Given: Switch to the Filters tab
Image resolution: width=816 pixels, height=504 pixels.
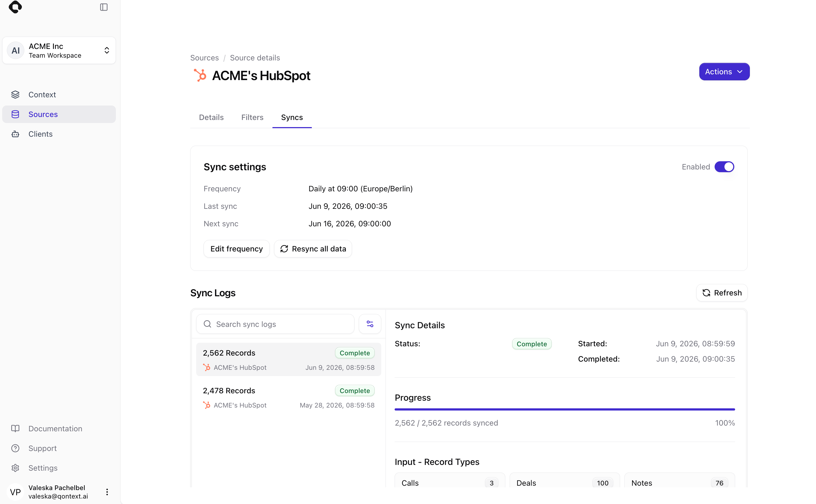Looking at the screenshot, I should point(252,117).
